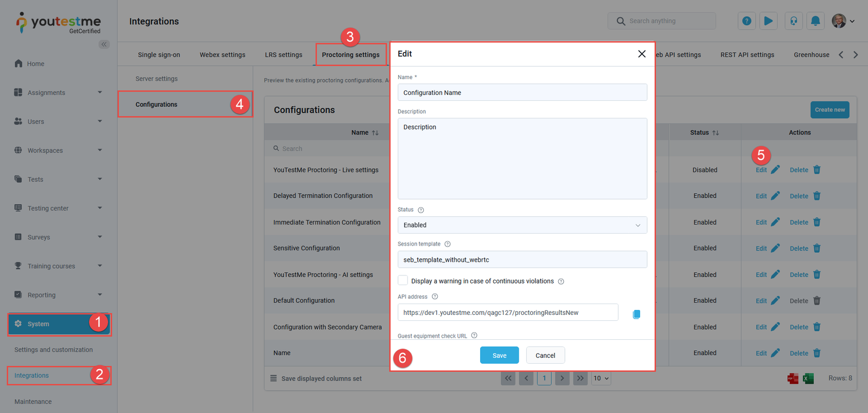Open the Status dropdown showing Enabled
Screen dimensions: 868x413
(522, 225)
